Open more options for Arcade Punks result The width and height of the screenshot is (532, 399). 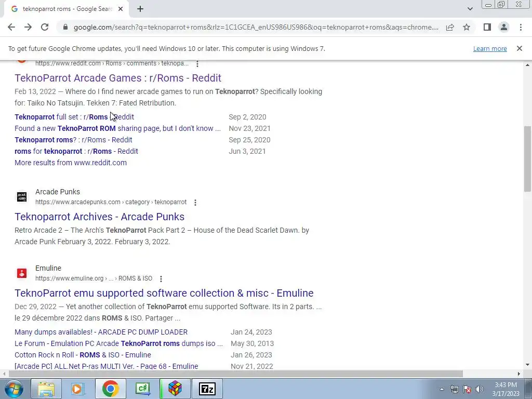point(195,202)
